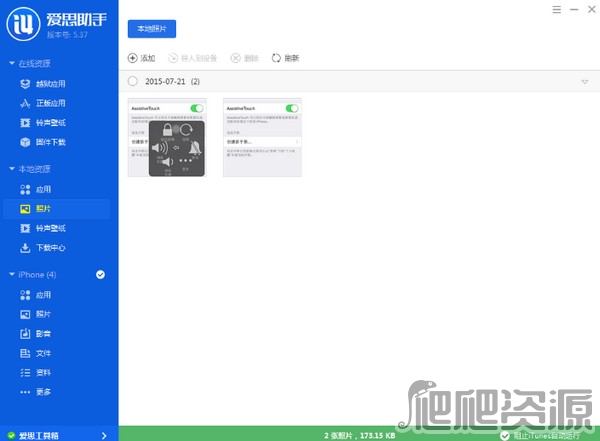Image resolution: width=600 pixels, height=441 pixels.
Task: Open 影音 under iPhone (4)
Action: point(36,334)
